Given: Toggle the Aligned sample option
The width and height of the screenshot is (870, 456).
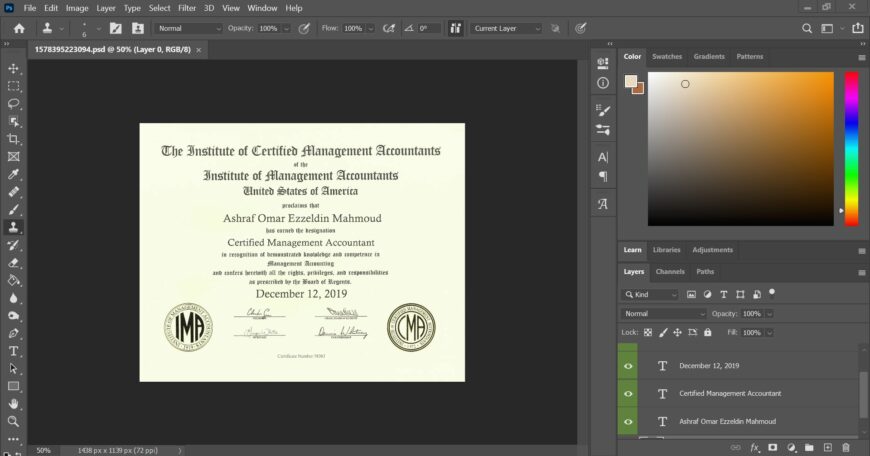Looking at the screenshot, I should tap(455, 28).
